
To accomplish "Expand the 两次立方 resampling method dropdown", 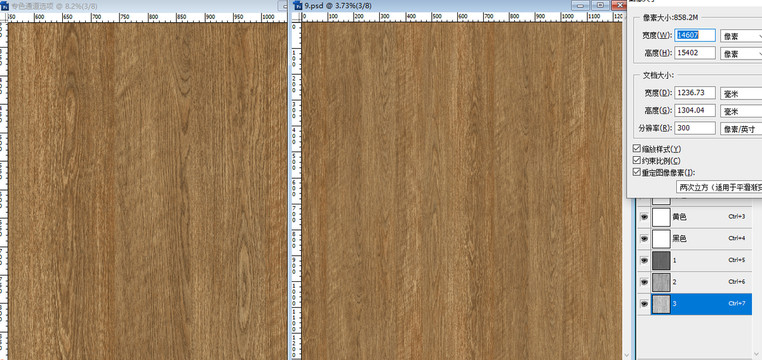I will click(x=719, y=187).
